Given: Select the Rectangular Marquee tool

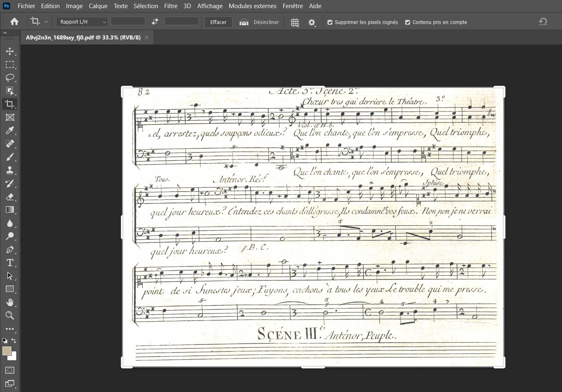Looking at the screenshot, I should tap(10, 65).
